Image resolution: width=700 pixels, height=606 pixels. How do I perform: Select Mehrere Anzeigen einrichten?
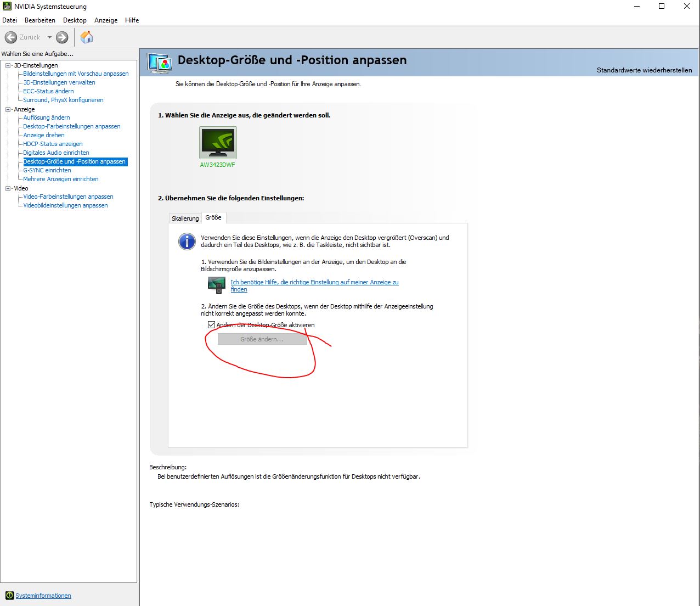tap(61, 179)
